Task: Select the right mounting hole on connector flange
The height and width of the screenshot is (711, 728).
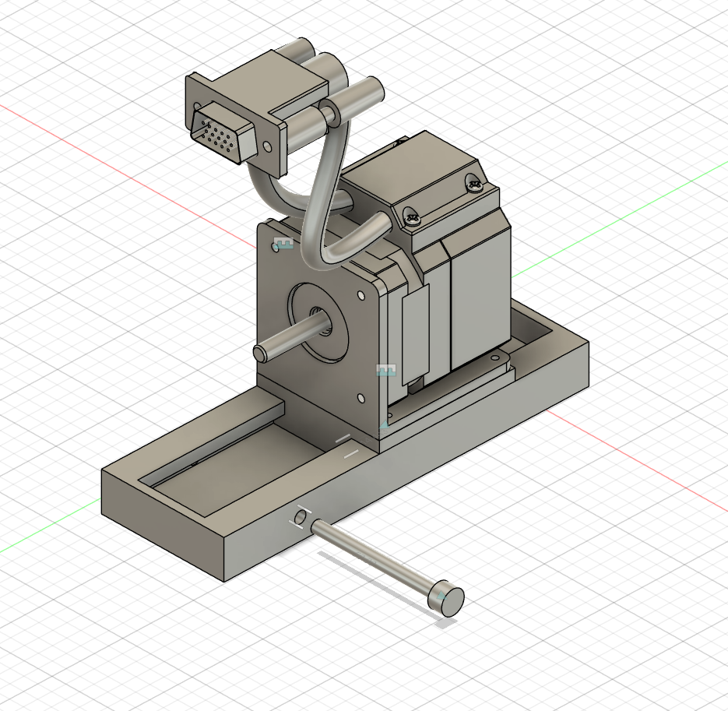Action: pyautogui.click(x=268, y=146)
